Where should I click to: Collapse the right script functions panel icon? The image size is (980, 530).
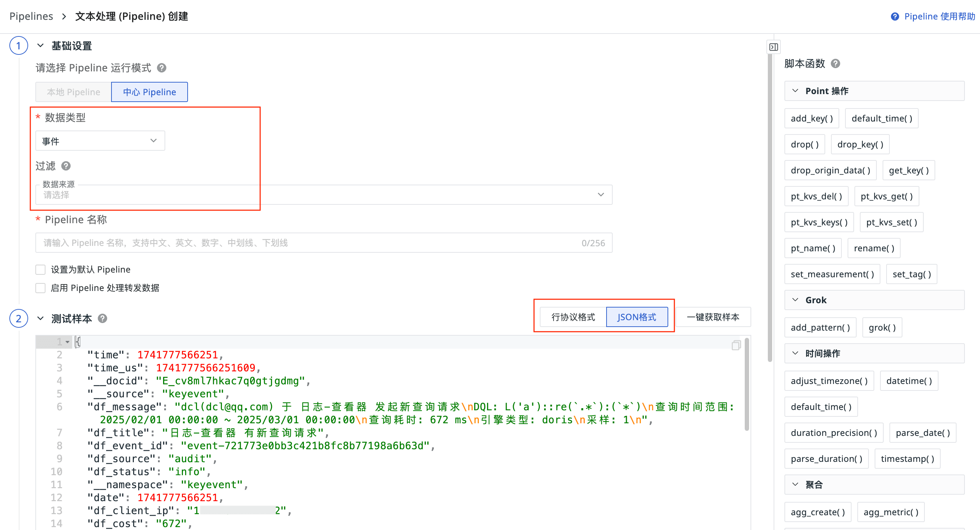pyautogui.click(x=773, y=47)
